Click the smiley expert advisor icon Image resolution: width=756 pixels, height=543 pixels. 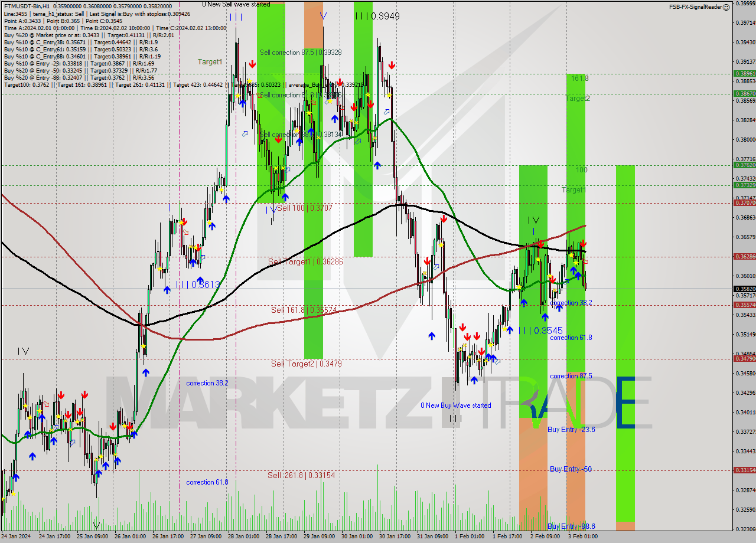726,6
